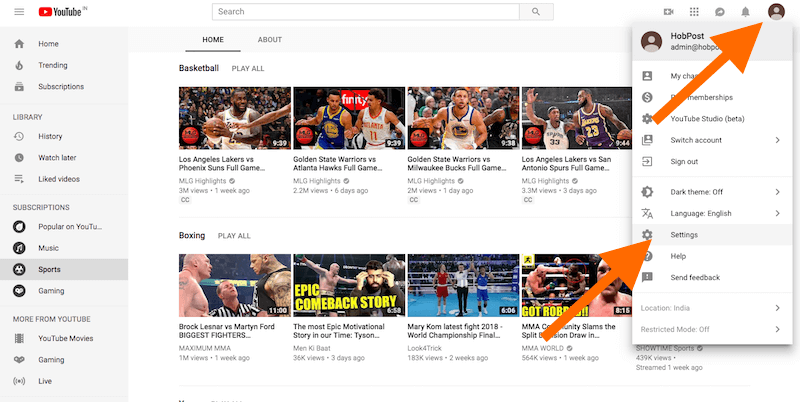Open Brock Lesnar vs Martyn Ford thumbnail
Image resolution: width=800 pixels, height=402 pixels.
[235, 285]
